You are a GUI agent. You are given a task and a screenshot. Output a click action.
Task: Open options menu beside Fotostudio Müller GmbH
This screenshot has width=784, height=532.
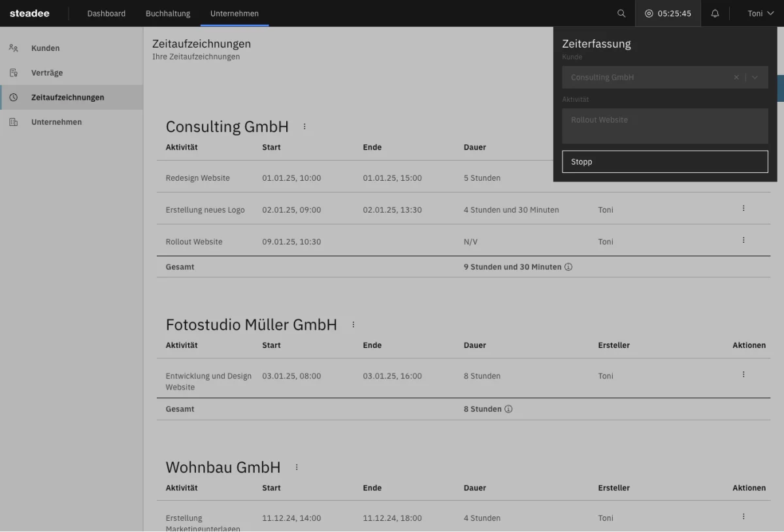tap(353, 324)
